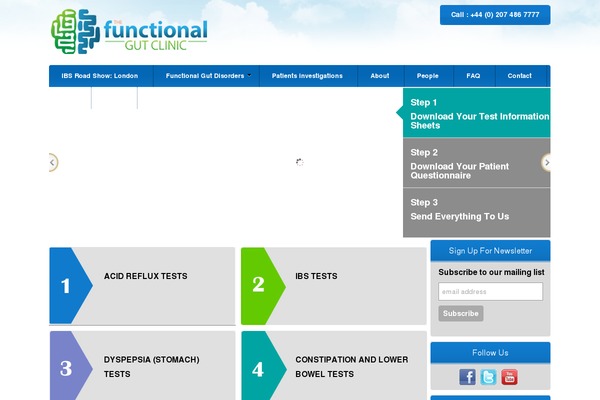Go to the About page

click(380, 76)
